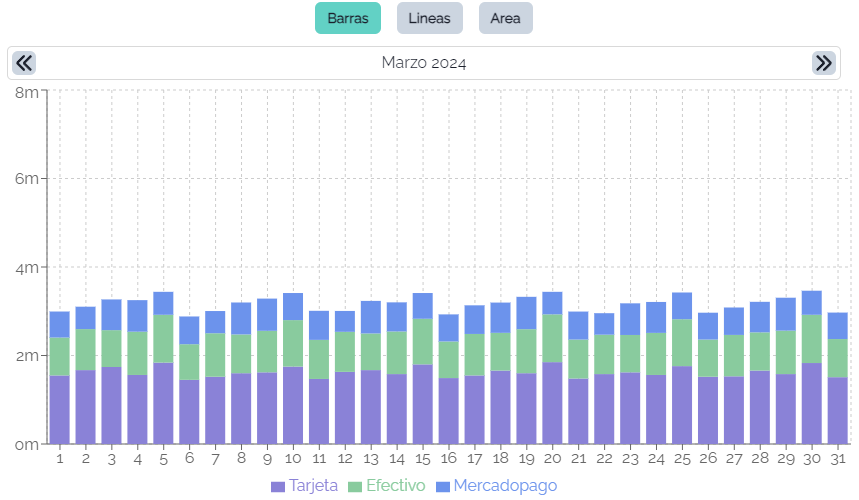Click the Mercadopago segment for day 6
Image resolution: width=859 pixels, height=500 pixels.
click(189, 331)
